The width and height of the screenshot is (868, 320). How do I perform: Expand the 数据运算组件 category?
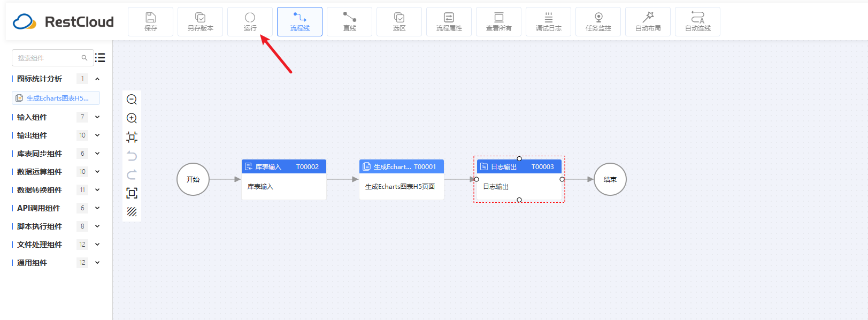pyautogui.click(x=97, y=172)
